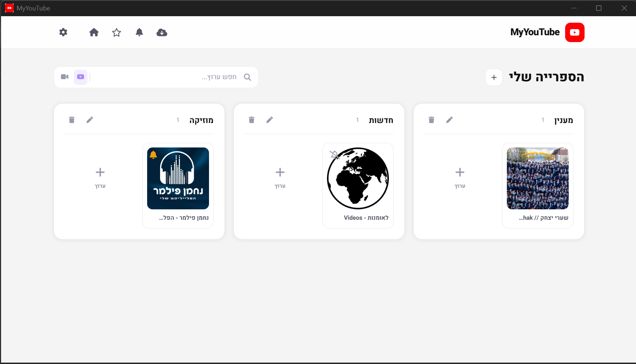Open the settings gear icon
Screen dimensions: 636x364
pos(63,32)
